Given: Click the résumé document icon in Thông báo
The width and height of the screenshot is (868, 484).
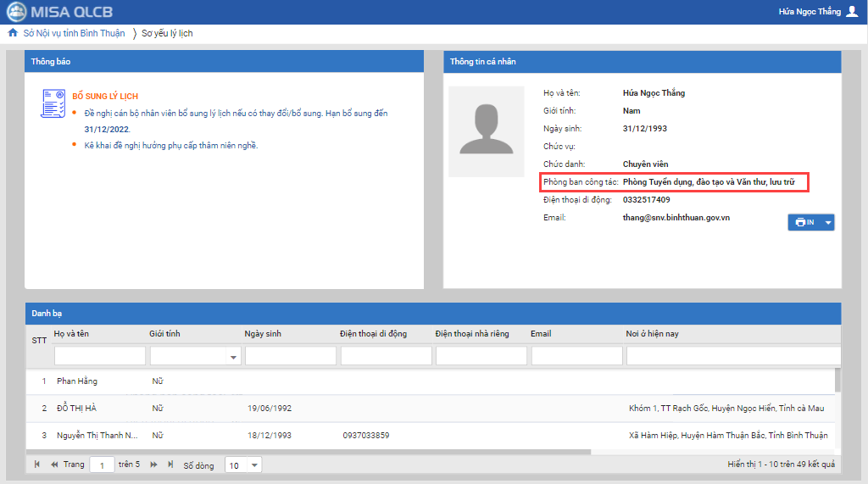Looking at the screenshot, I should point(53,103).
